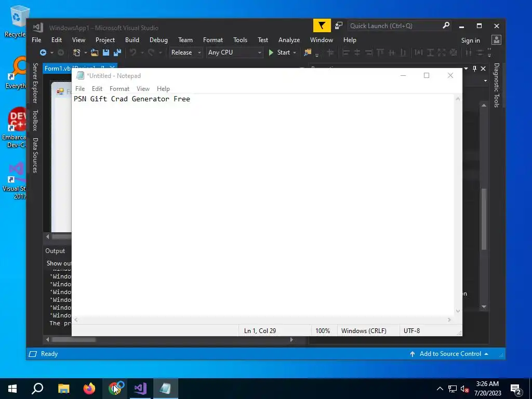Expand the Start button dropdown arrow
The image size is (532, 399).
click(295, 52)
